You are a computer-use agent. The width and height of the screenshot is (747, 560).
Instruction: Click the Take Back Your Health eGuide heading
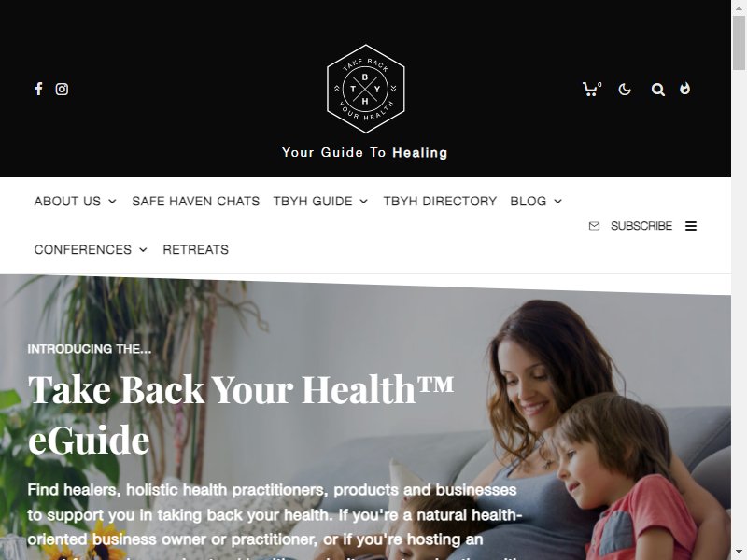[241, 414]
